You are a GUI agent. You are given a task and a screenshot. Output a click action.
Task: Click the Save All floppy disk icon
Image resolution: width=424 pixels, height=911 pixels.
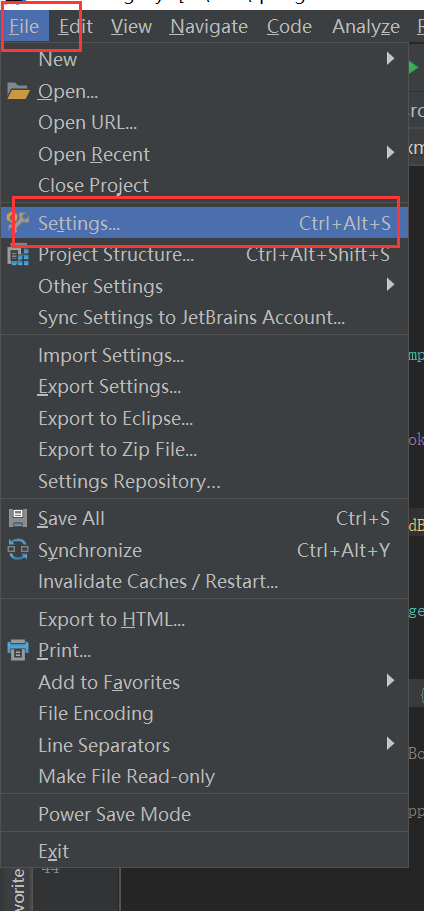pos(18,518)
